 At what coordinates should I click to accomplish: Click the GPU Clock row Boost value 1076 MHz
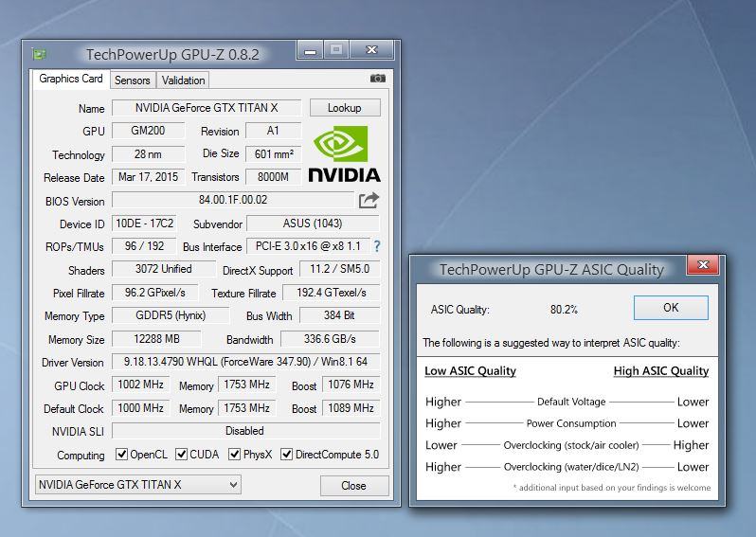coord(351,385)
